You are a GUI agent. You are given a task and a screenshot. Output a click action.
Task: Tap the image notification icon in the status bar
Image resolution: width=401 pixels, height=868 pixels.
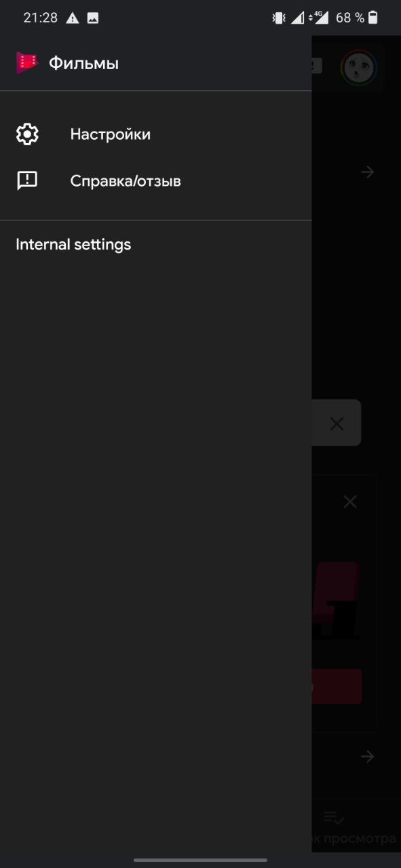93,18
